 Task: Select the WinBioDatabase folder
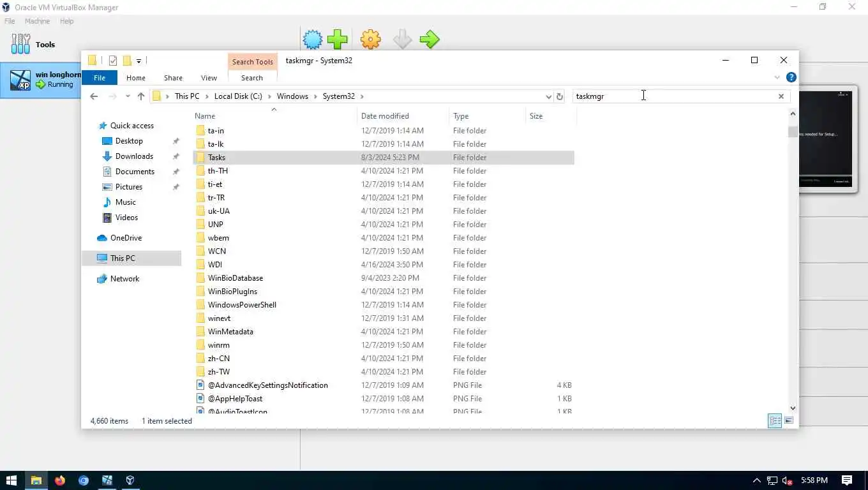(x=384, y=278)
